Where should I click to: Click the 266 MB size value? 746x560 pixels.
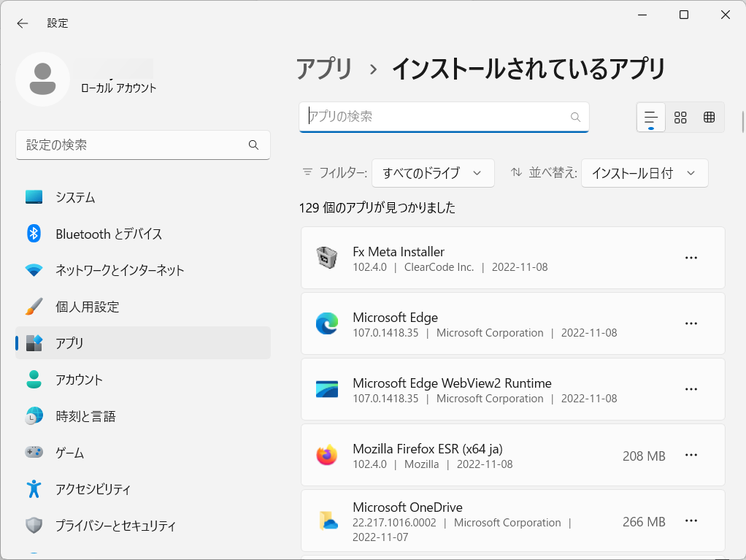pyautogui.click(x=644, y=522)
